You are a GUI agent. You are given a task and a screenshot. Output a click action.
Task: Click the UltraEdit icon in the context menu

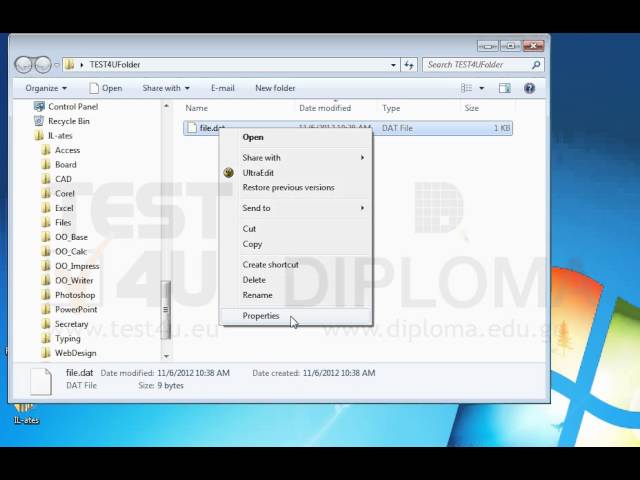pos(229,173)
